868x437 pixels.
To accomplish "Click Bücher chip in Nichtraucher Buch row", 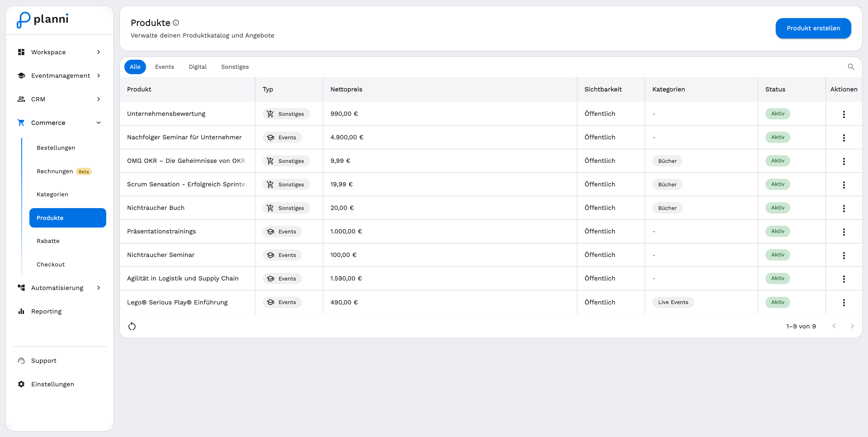I will 667,208.
